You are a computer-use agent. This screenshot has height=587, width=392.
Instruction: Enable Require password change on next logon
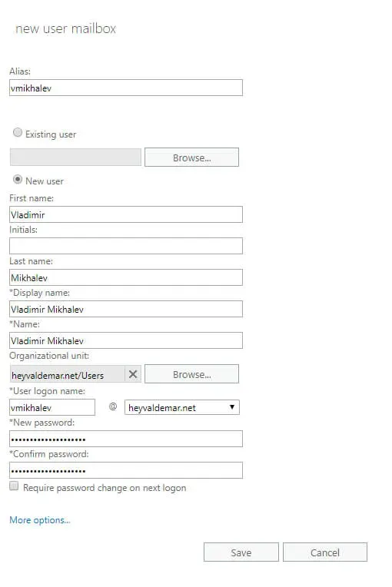[x=14, y=486]
